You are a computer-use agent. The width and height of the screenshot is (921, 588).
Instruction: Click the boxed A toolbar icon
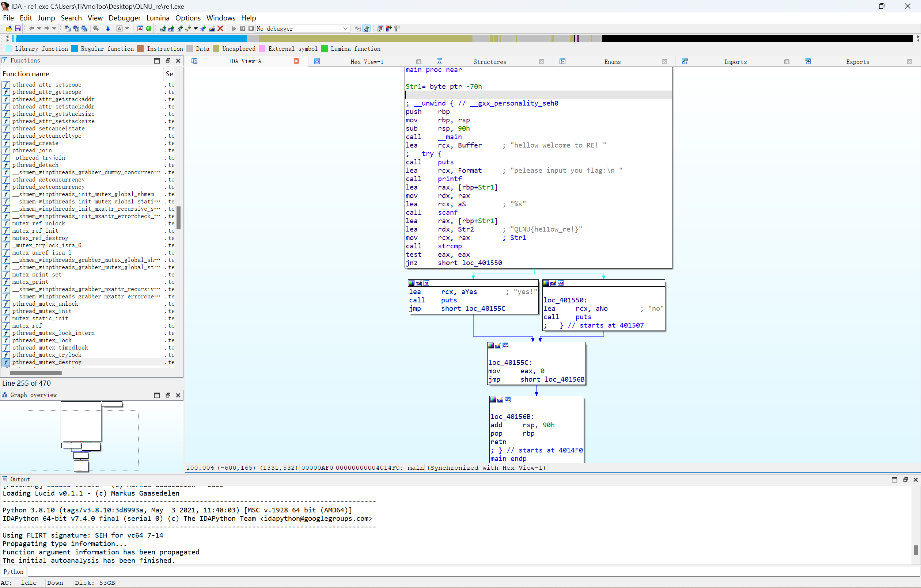120,28
